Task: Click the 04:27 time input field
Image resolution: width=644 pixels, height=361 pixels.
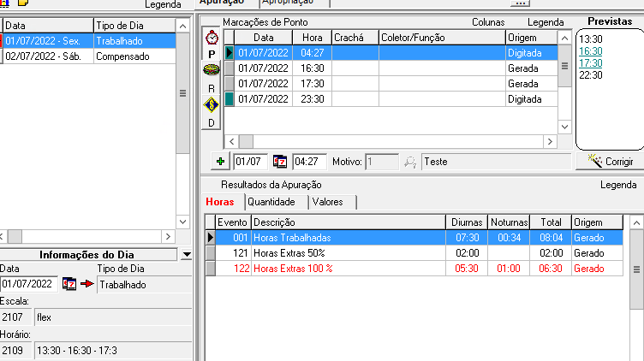Action: 308,161
